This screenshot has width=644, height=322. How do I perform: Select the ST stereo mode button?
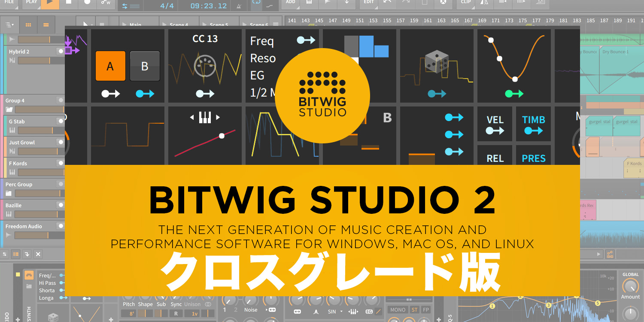point(414,310)
